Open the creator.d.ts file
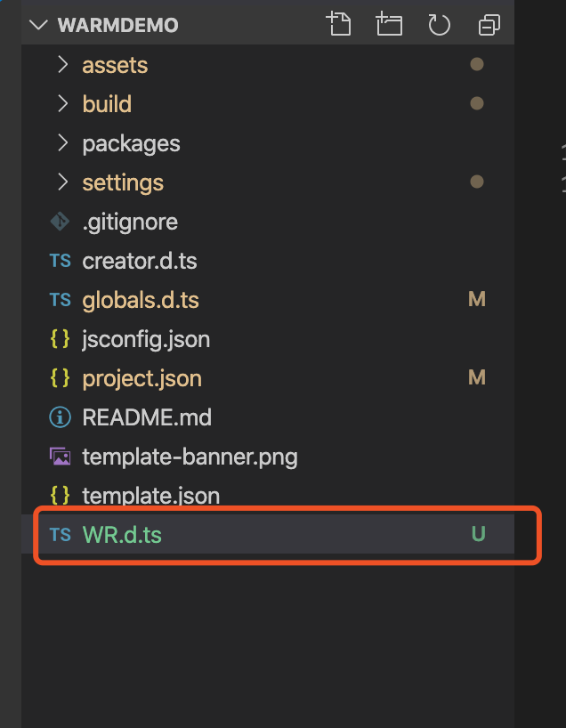The height and width of the screenshot is (728, 566). click(140, 261)
